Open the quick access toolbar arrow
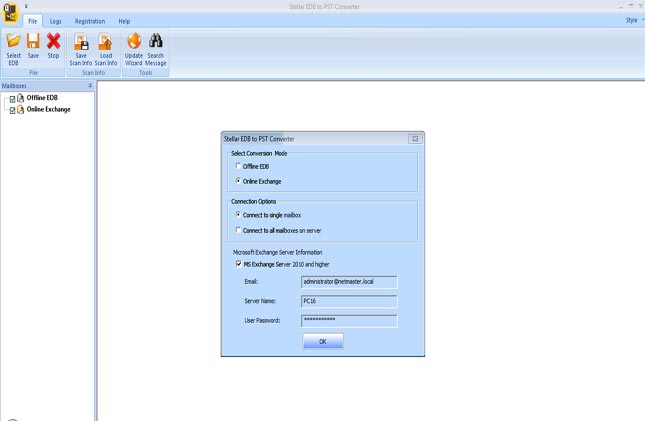The width and height of the screenshot is (645, 421). pos(26,6)
